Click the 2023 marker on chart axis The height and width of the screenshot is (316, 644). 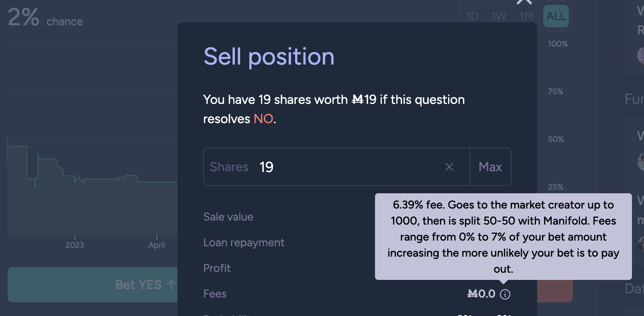pyautogui.click(x=75, y=245)
